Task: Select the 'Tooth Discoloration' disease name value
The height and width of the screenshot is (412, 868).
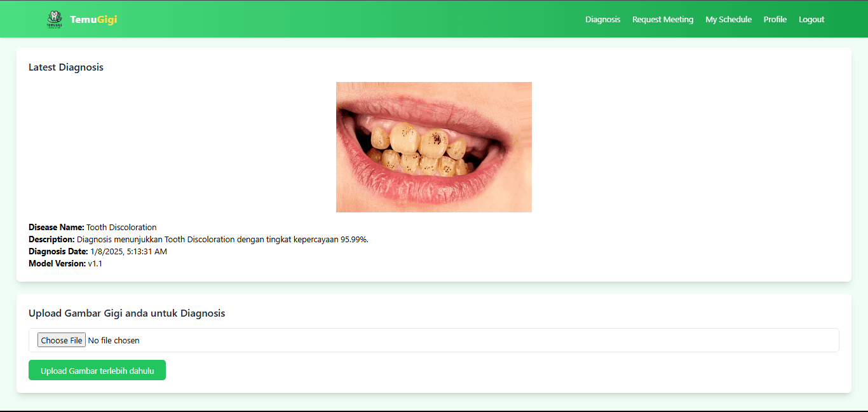Action: (x=121, y=228)
